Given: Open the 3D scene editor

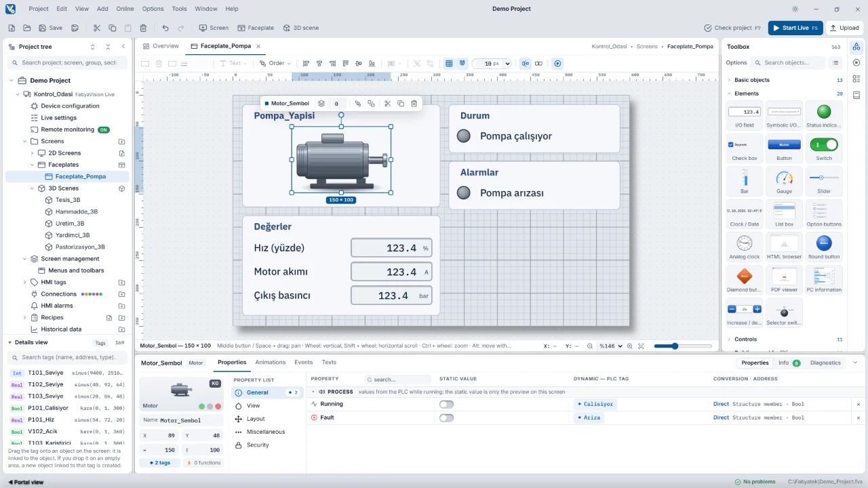Looking at the screenshot, I should (x=301, y=28).
